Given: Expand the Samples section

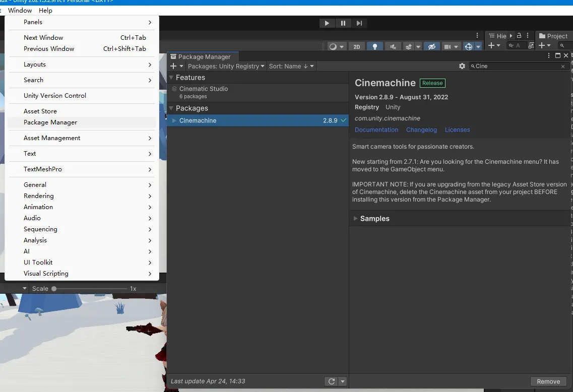Looking at the screenshot, I should click(355, 219).
